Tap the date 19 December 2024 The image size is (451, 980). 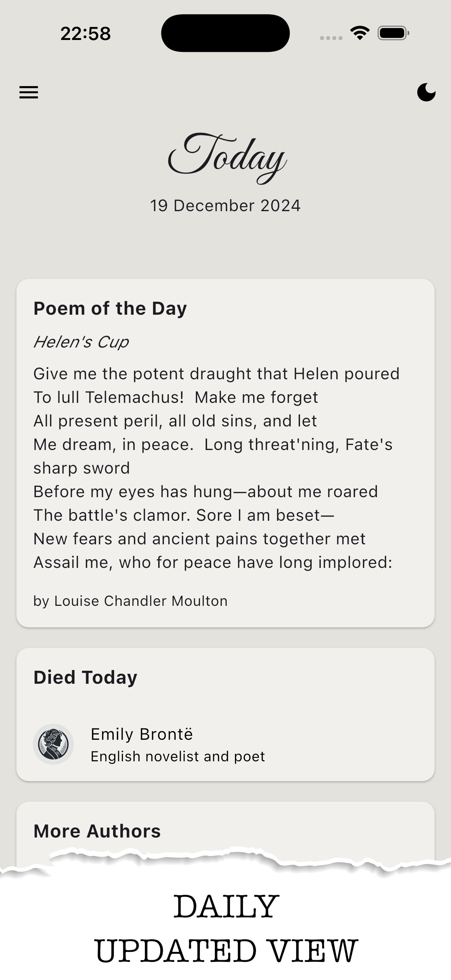[x=225, y=205]
